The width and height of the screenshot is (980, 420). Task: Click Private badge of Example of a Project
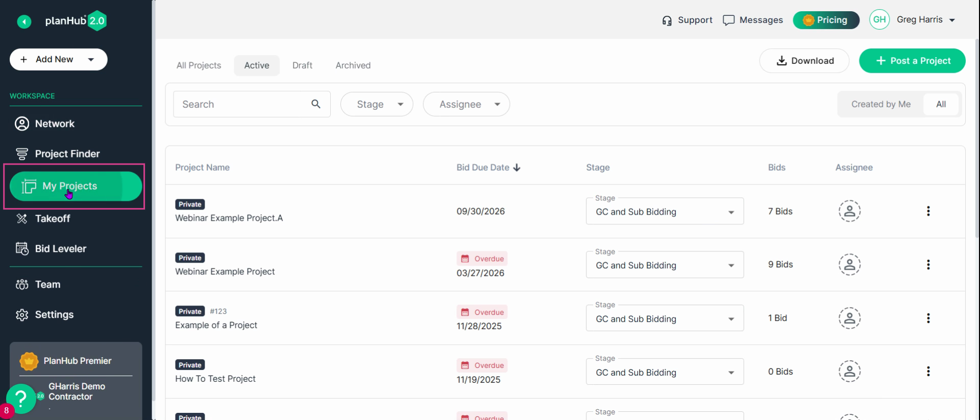point(190,312)
